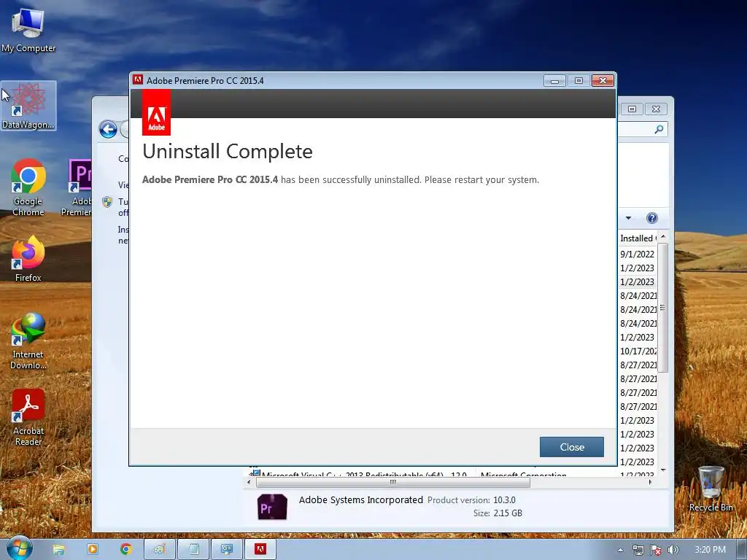Maximize the Adobe Premiere Pro uninstaller window
Screen dimensions: 747x560
click(578, 81)
